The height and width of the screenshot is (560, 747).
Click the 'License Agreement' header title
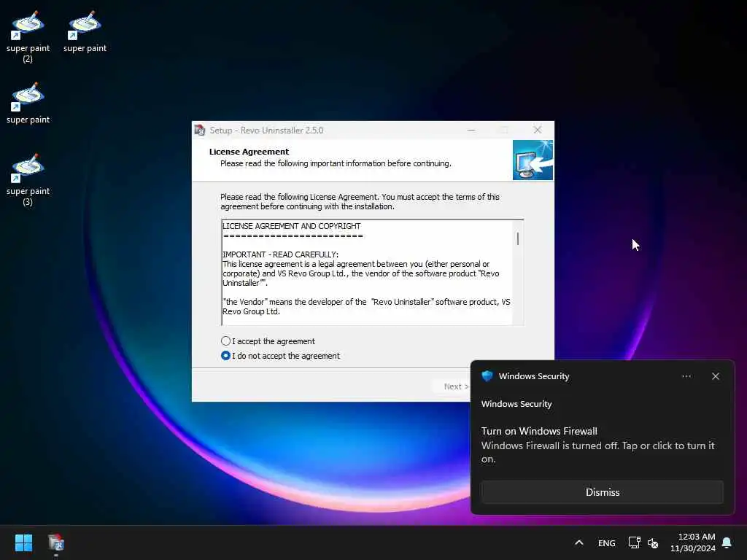tap(249, 152)
